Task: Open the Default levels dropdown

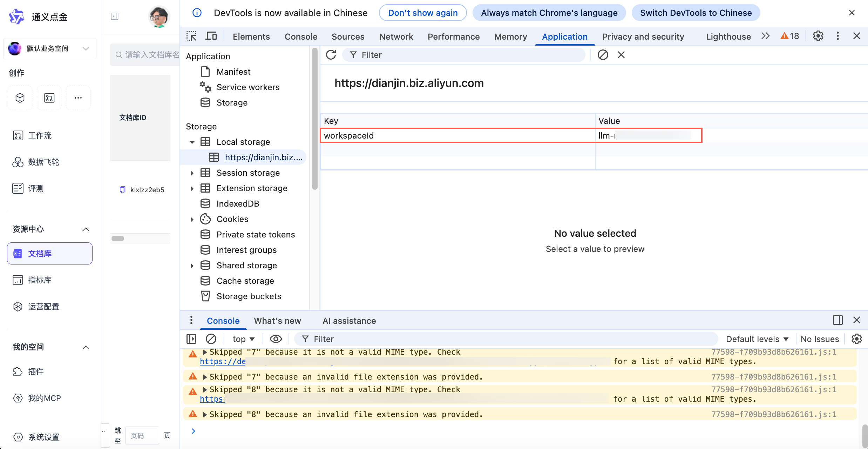Action: coord(757,339)
